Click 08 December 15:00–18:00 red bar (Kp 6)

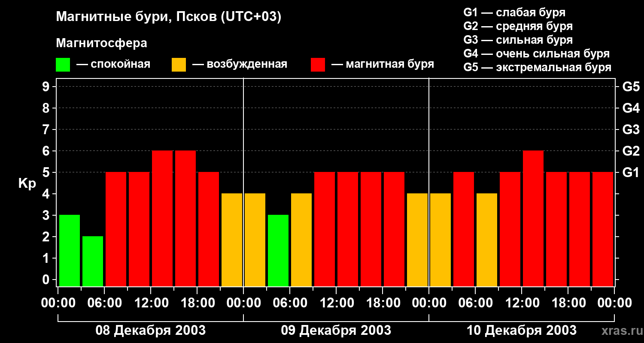tap(185, 218)
